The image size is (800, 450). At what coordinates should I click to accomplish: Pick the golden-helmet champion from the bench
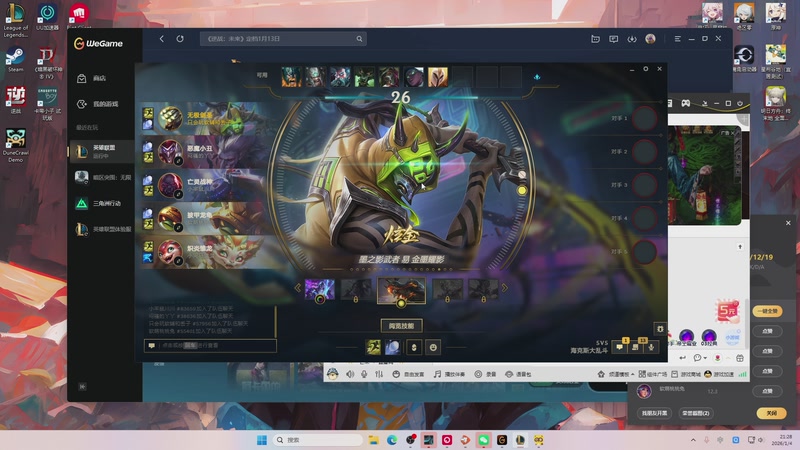[438, 77]
